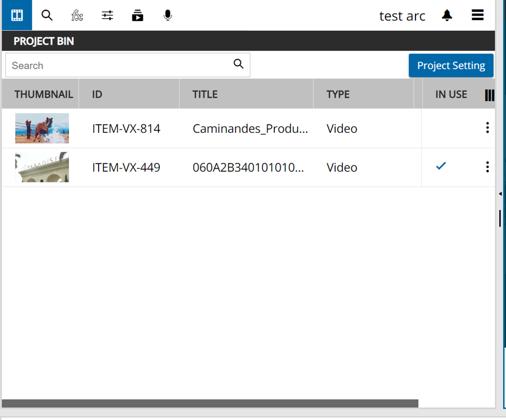
Task: Open the fx effects panel
Action: point(77,15)
